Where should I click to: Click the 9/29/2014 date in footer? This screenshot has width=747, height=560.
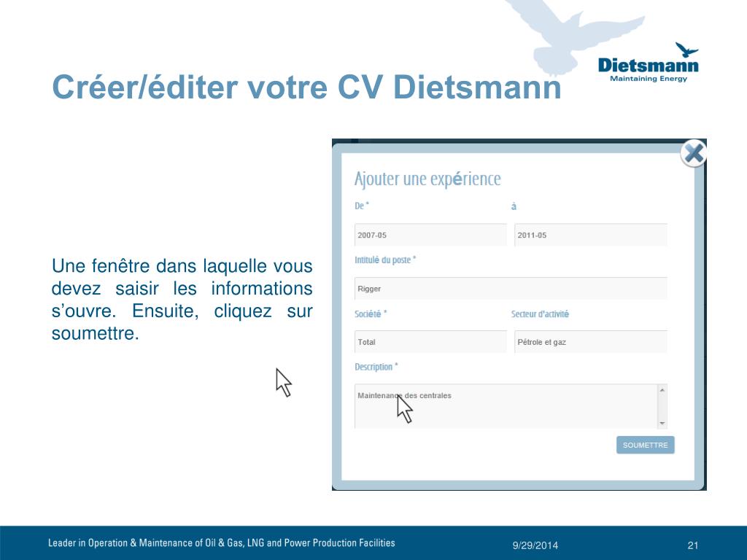(535, 545)
